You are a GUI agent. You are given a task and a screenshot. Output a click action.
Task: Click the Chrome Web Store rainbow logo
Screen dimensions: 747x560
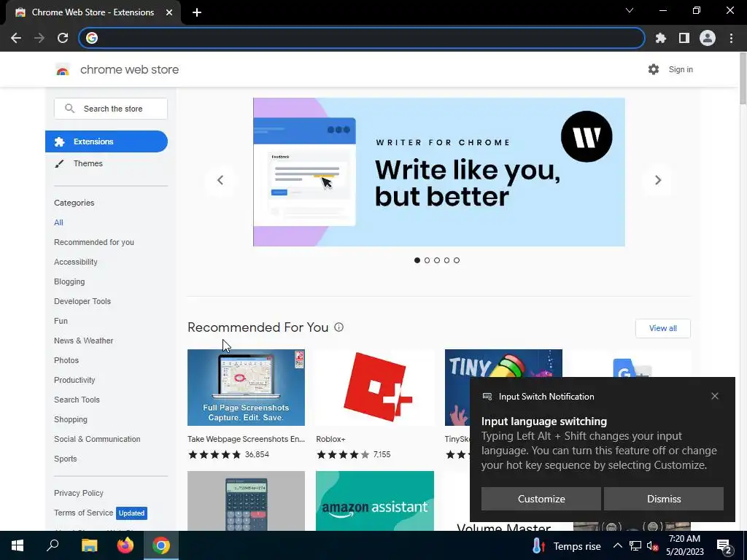(x=63, y=70)
